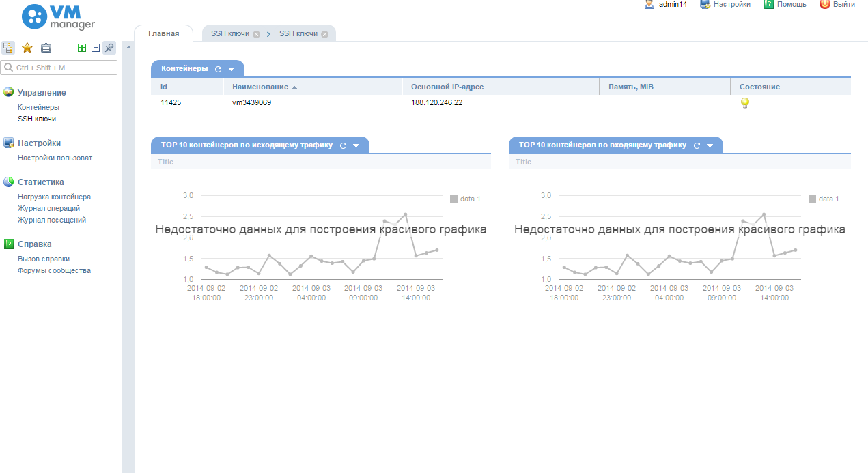This screenshot has width=868, height=473.
Task: Toggle the pin sidebar icon
Action: [x=109, y=48]
